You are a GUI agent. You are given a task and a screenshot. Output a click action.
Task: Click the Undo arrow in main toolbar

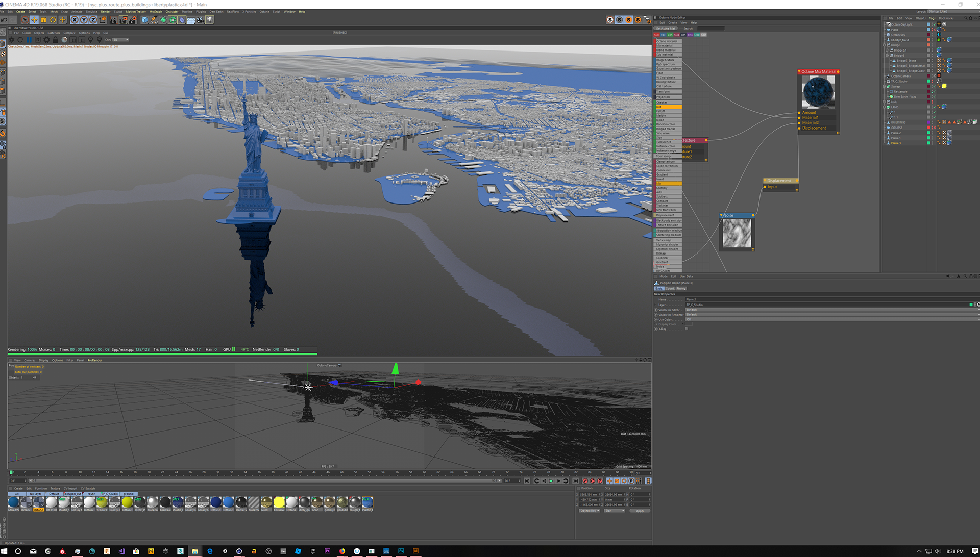pos(5,20)
